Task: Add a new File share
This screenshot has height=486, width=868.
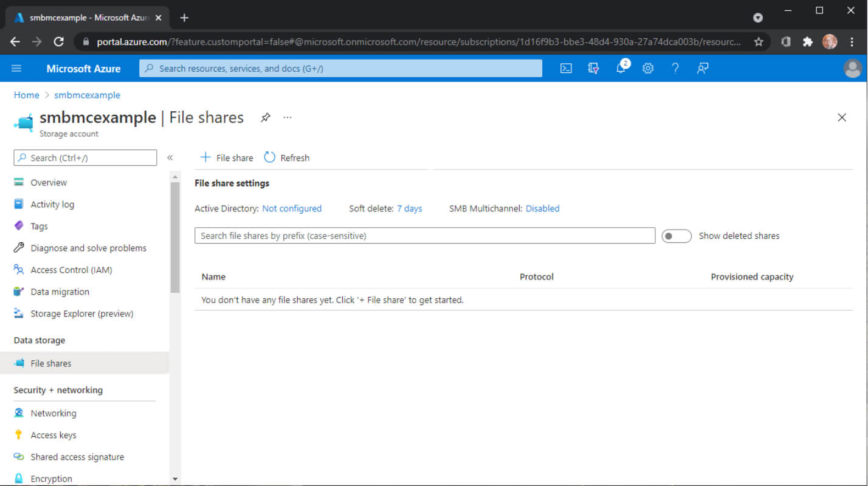Action: 227,158
